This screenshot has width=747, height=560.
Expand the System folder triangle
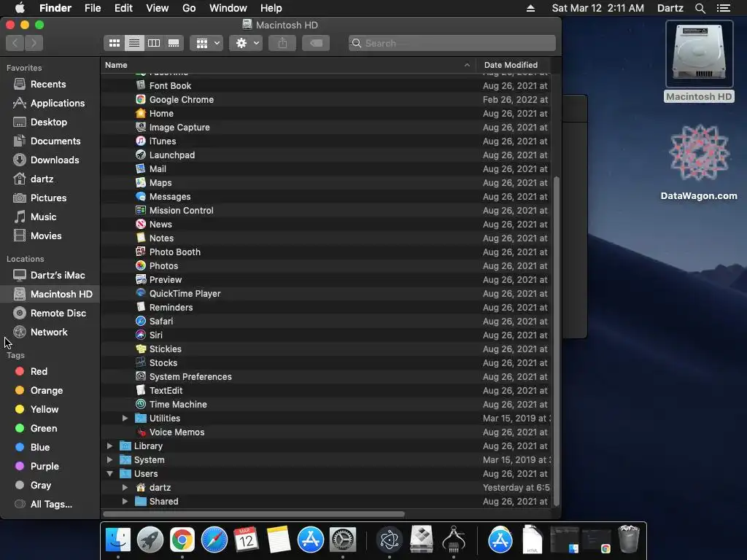point(109,459)
